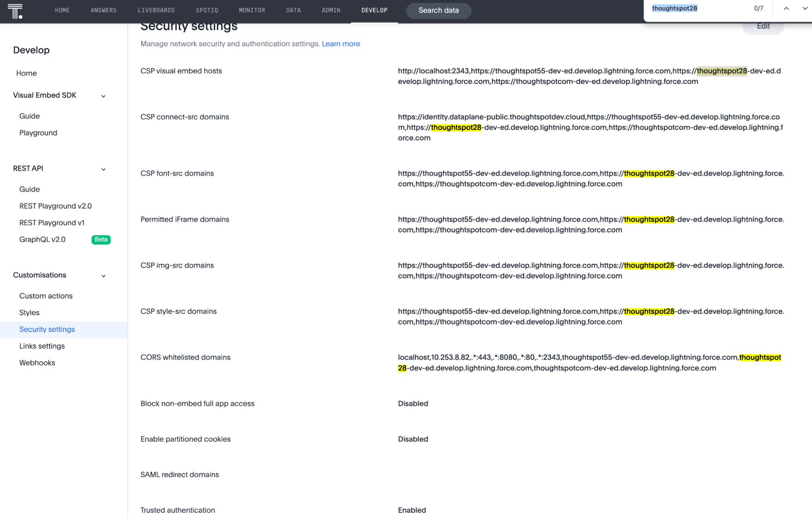Go to SPOTIQ

207,10
